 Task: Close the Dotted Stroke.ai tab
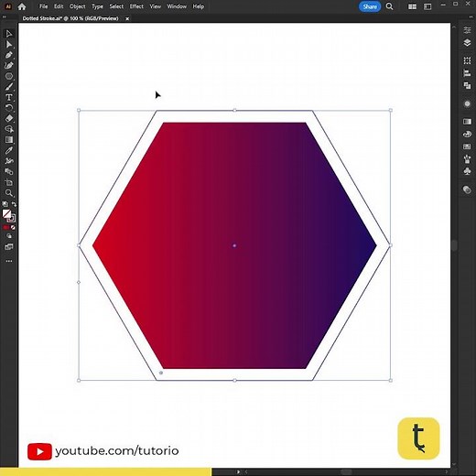(x=127, y=19)
